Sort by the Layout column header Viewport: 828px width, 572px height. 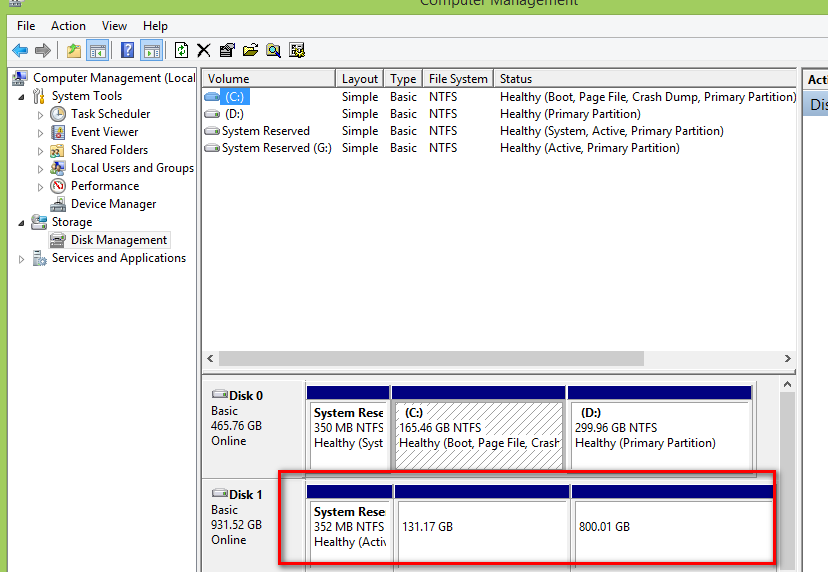pos(360,79)
